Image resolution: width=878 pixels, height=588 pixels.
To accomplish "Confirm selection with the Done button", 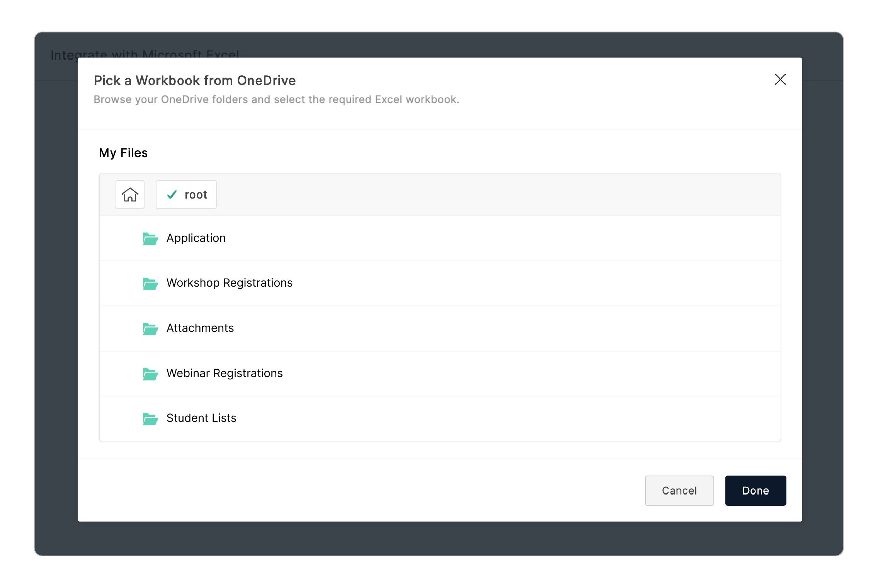I will (755, 491).
